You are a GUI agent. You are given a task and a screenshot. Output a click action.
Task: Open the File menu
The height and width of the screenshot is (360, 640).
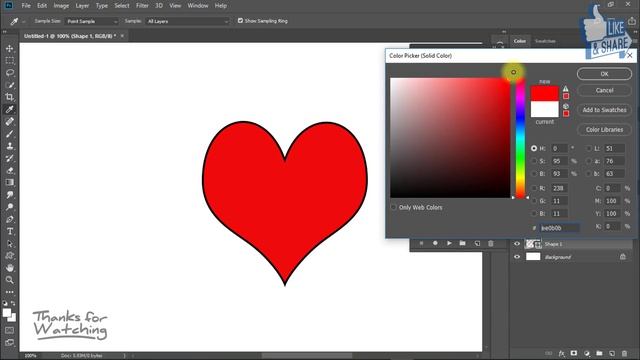(26, 6)
